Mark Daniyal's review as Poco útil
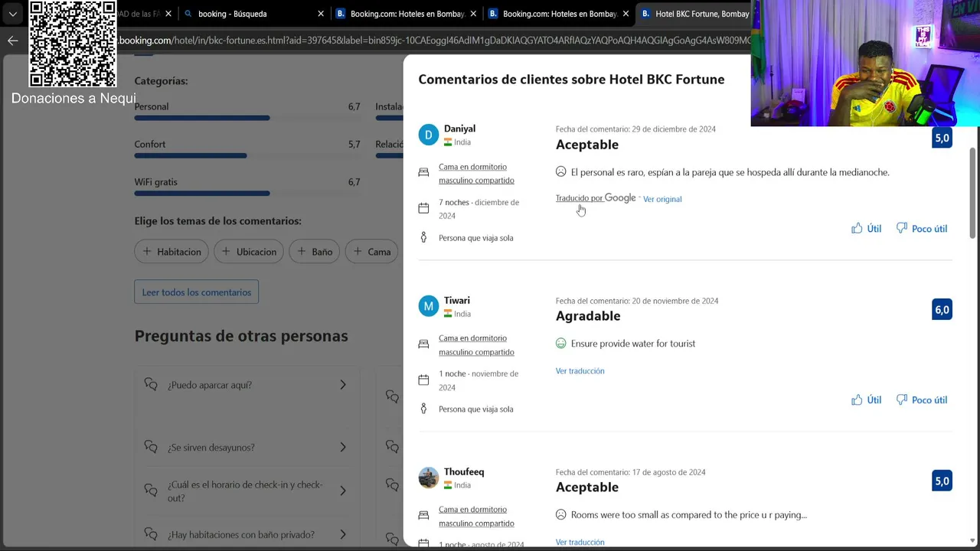This screenshot has height=551, width=980. click(x=922, y=228)
